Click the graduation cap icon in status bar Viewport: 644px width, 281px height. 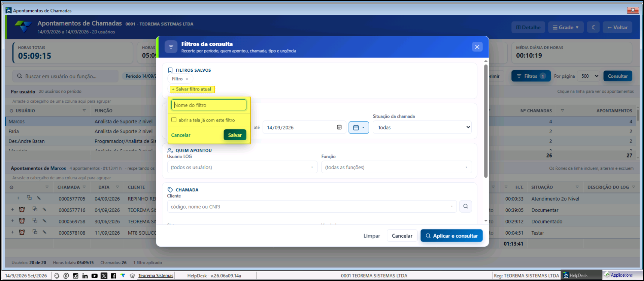pyautogui.click(x=132, y=276)
